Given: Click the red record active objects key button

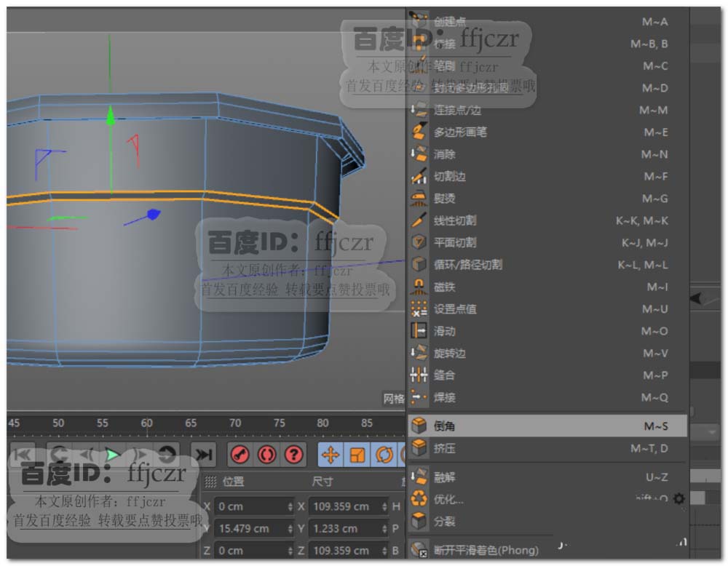Looking at the screenshot, I should [x=240, y=455].
